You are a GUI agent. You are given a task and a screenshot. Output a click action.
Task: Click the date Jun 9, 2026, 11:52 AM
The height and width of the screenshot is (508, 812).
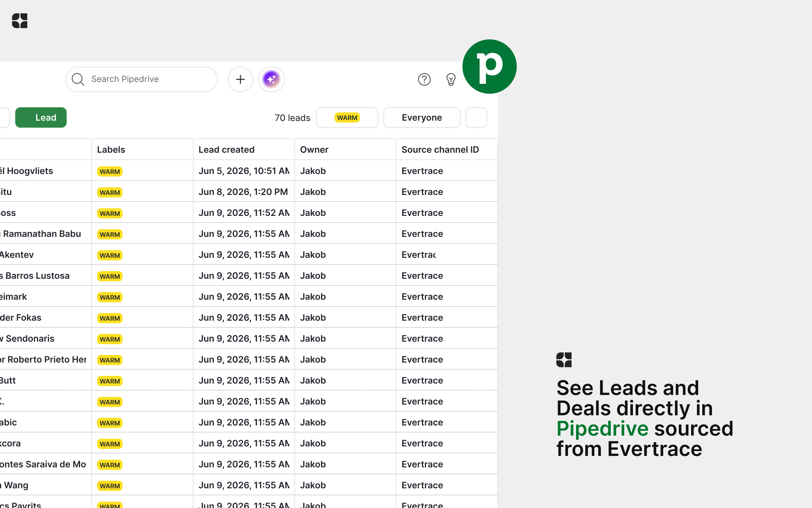244,213
